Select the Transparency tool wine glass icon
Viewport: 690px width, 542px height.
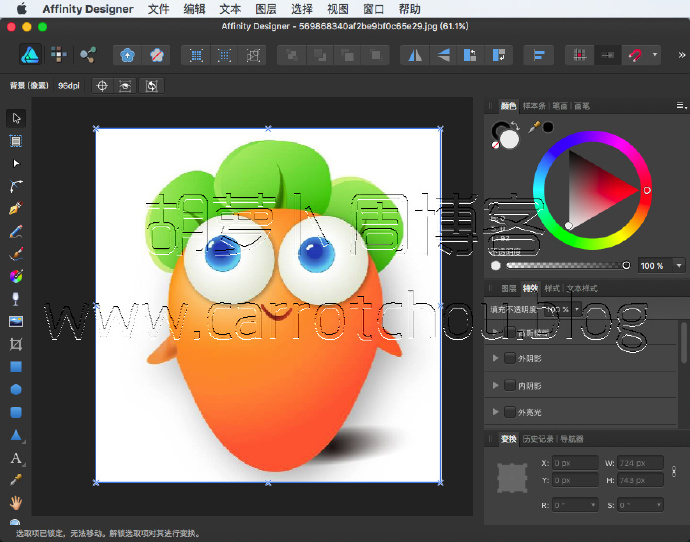(16, 299)
